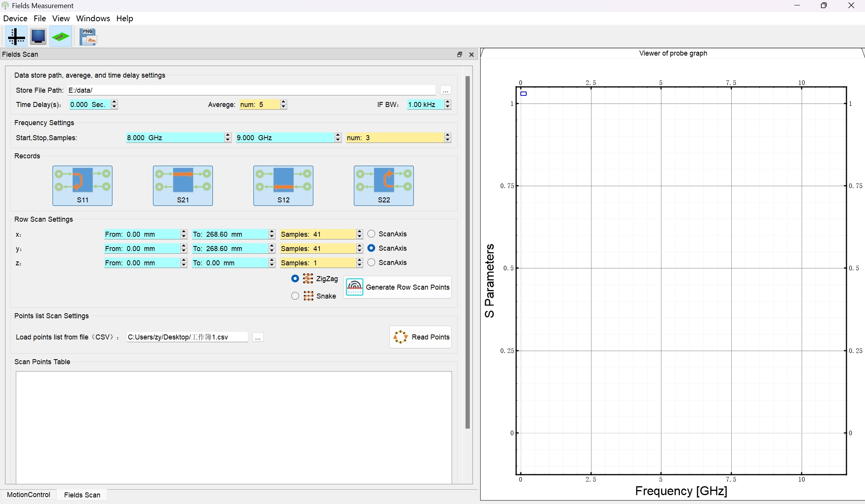Image resolution: width=865 pixels, height=504 pixels.
Task: Export the graph with the PNG icon
Action: pos(88,37)
